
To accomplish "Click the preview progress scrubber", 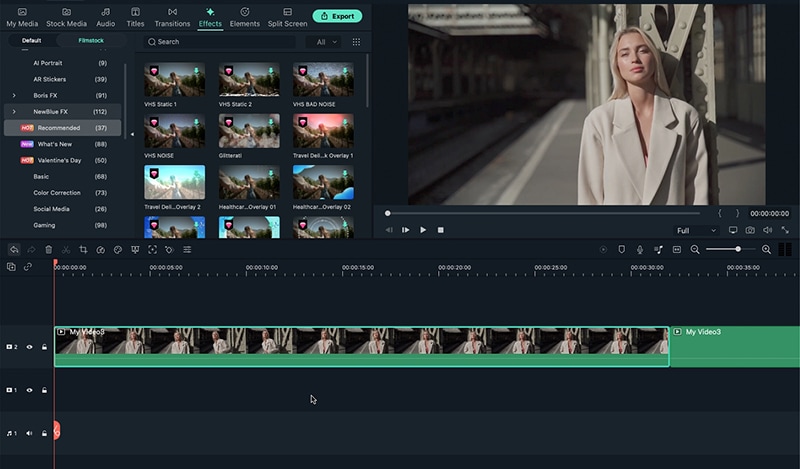I will [388, 213].
